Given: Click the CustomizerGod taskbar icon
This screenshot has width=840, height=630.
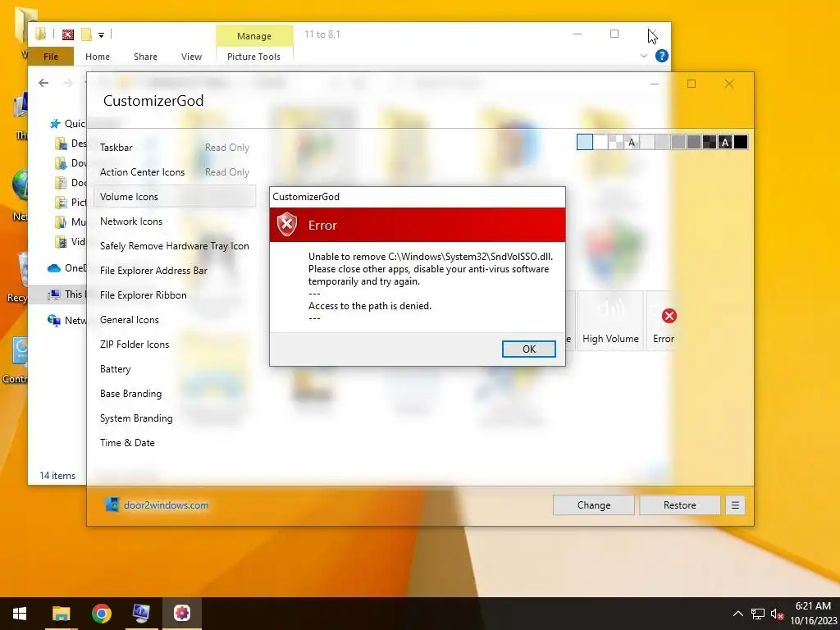Looking at the screenshot, I should (181, 614).
